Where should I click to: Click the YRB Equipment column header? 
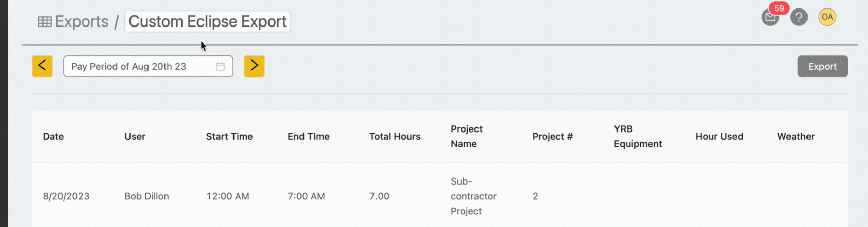(x=638, y=136)
